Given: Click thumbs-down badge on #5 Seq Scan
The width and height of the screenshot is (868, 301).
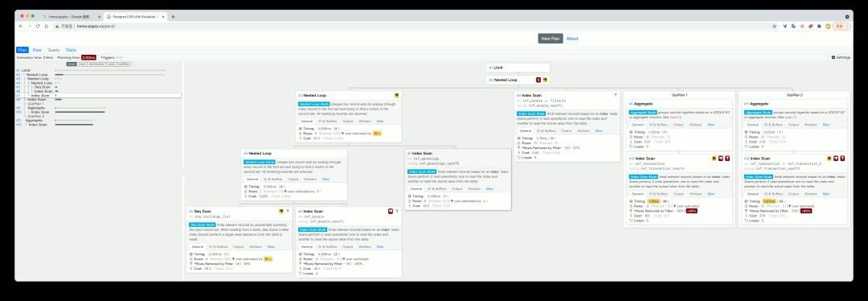Looking at the screenshot, I should pyautogui.click(x=281, y=211).
